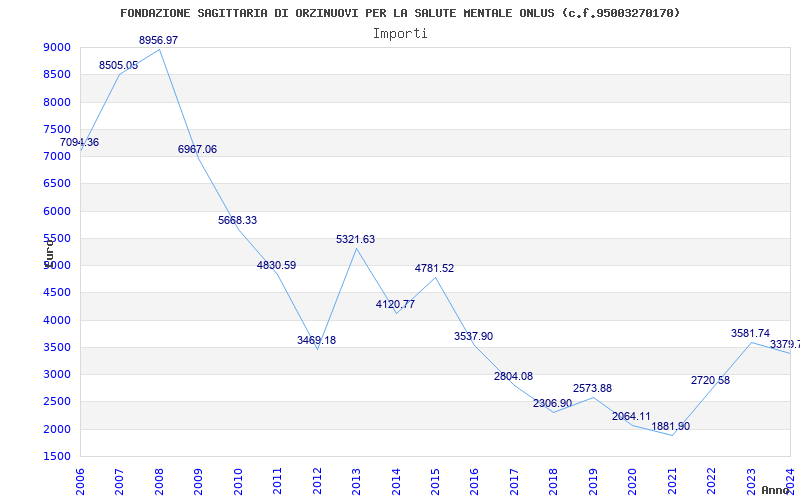Image resolution: width=800 pixels, height=500 pixels.
Task: Click the 2000 y-axis tick label
Action: [56, 429]
